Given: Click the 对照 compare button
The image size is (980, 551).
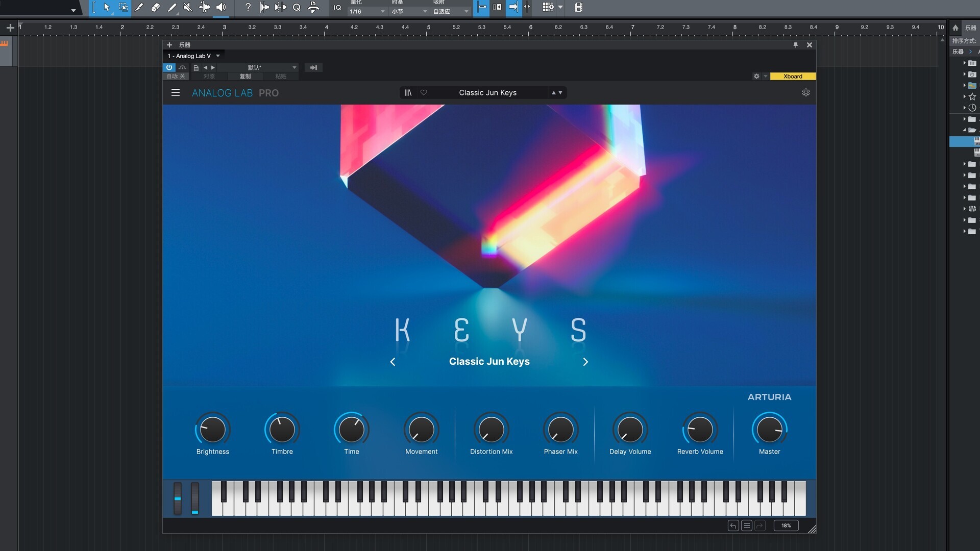Looking at the screenshot, I should click(209, 77).
